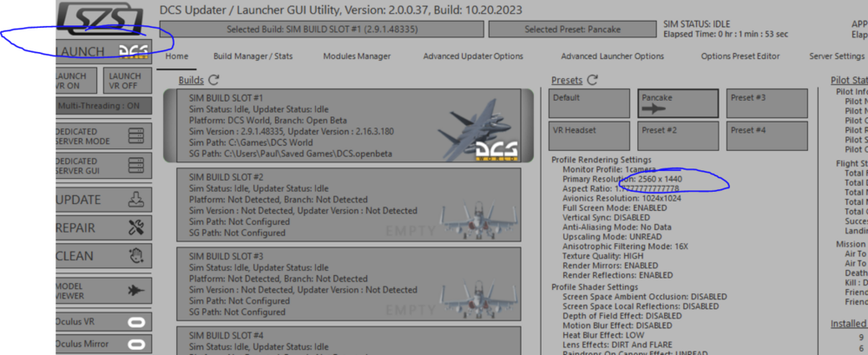Click Sim Path: C:\Games\DCS World text
The height and width of the screenshot is (355, 868).
[251, 142]
